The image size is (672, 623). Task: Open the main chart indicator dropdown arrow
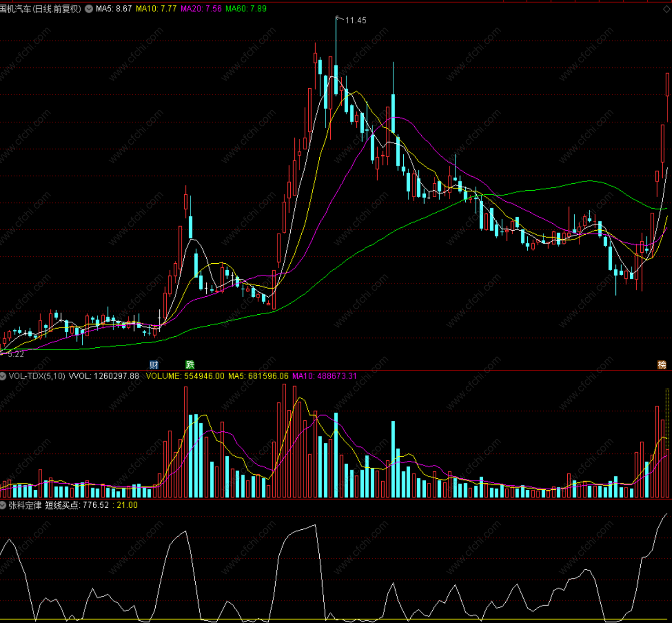89,9
